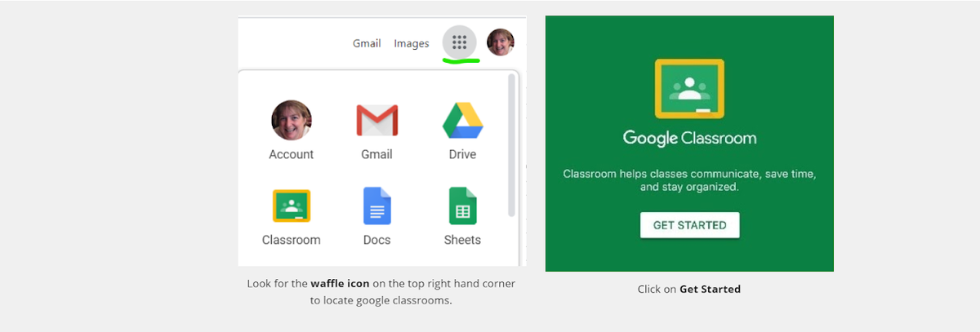Open the Google apps waffle icon
Image resolution: width=980 pixels, height=332 pixels.
click(x=459, y=42)
